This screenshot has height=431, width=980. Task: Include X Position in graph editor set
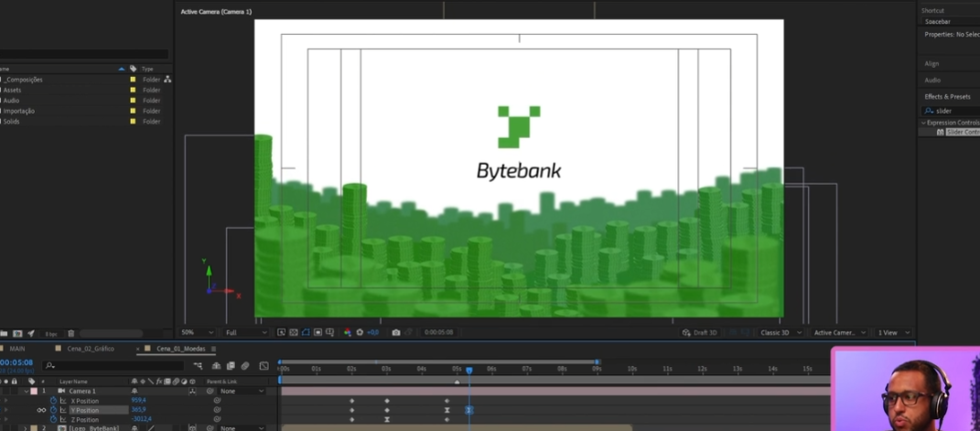63,401
